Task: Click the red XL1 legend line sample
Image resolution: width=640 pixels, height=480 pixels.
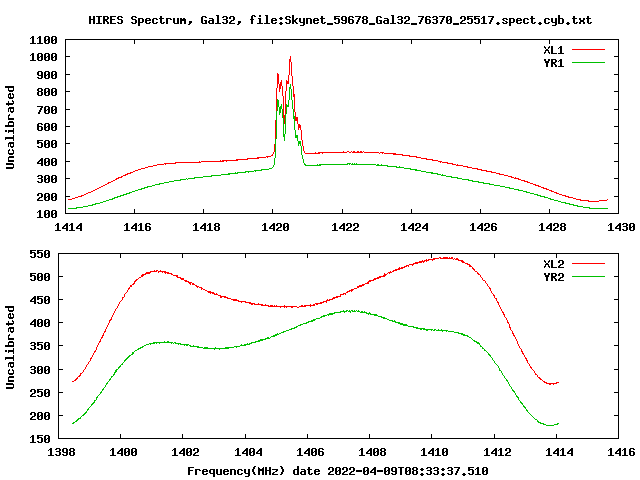Action: tap(588, 50)
